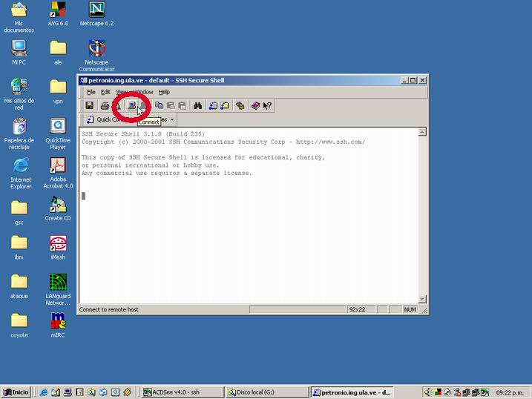Click the What's This help arrow icon
Screen dimensions: 532x399
(x=267, y=105)
